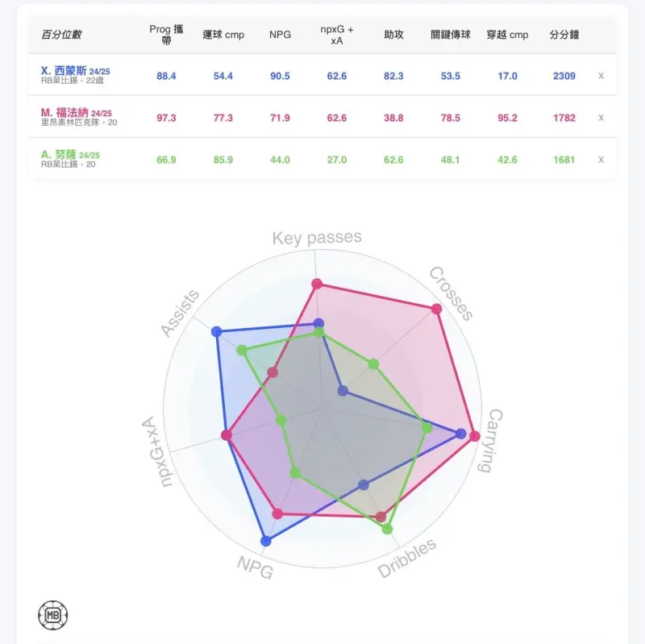Open player M. 福法納 24/25 link
Image resolution: width=645 pixels, height=644 pixels.
(76, 113)
